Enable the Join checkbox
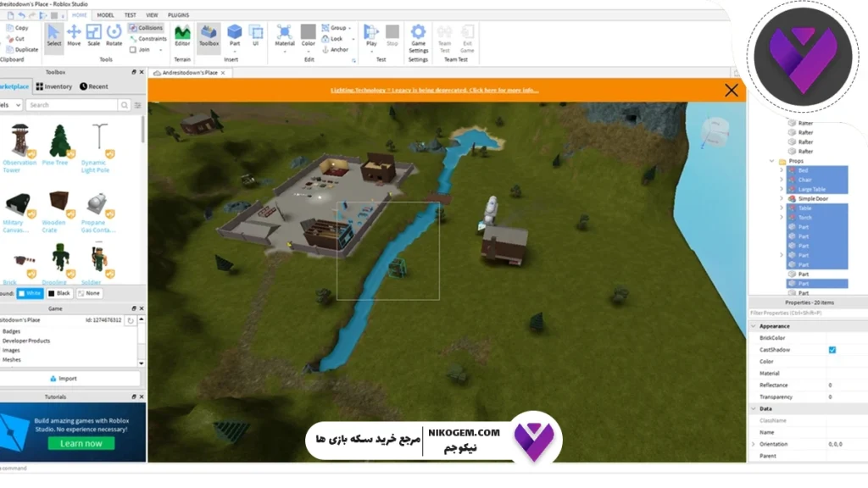The height and width of the screenshot is (488, 868). click(133, 50)
